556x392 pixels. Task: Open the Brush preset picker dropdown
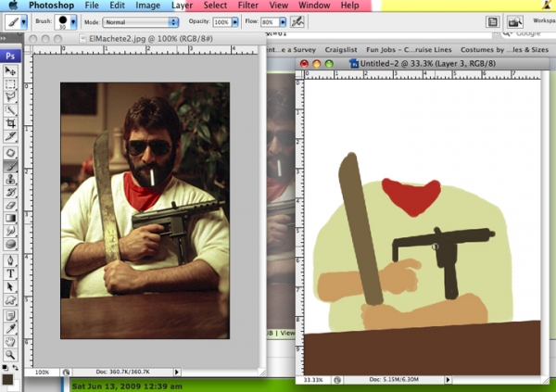[x=73, y=22]
